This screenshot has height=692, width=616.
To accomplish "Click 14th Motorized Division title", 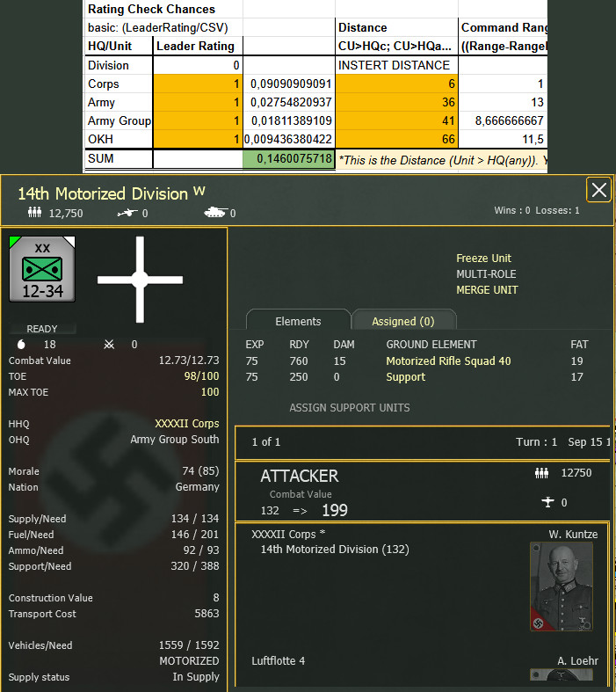I will click(103, 193).
